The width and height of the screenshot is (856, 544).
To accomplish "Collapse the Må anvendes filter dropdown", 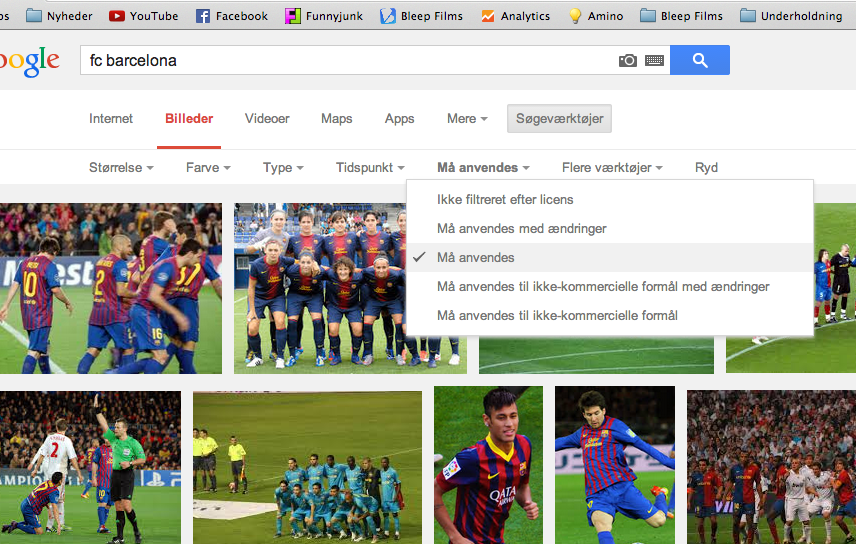I will 483,168.
